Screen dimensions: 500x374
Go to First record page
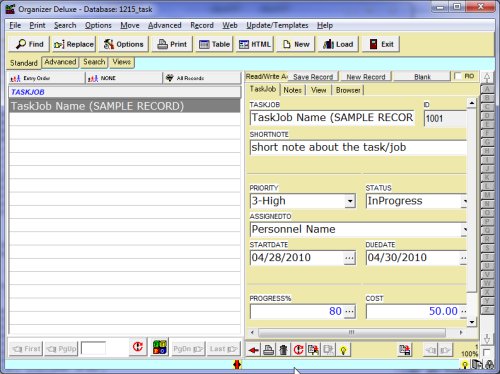(x=26, y=349)
